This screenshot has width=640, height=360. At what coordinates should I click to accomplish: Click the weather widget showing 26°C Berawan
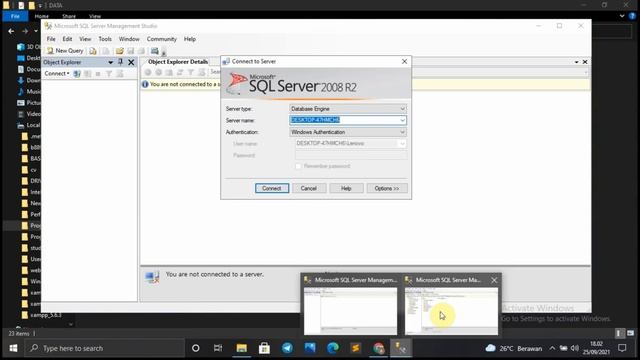[513, 348]
